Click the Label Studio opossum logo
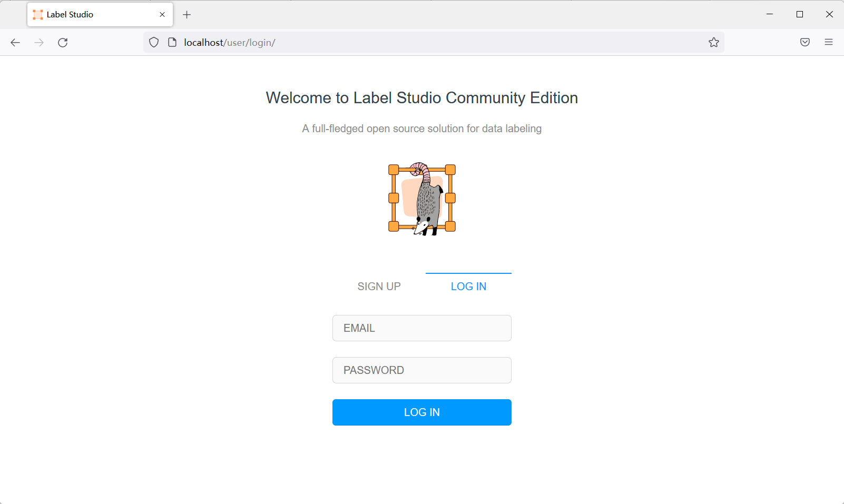Screen dimensions: 844x504 [x=422, y=199]
